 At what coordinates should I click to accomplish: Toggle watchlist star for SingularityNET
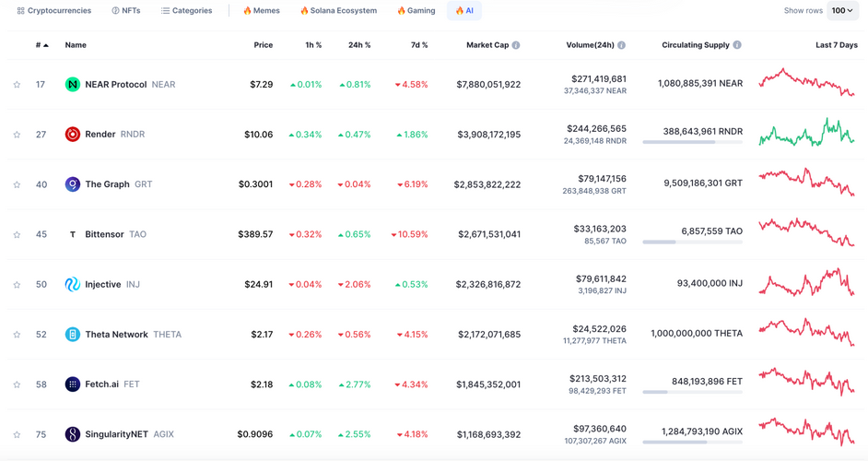17,434
